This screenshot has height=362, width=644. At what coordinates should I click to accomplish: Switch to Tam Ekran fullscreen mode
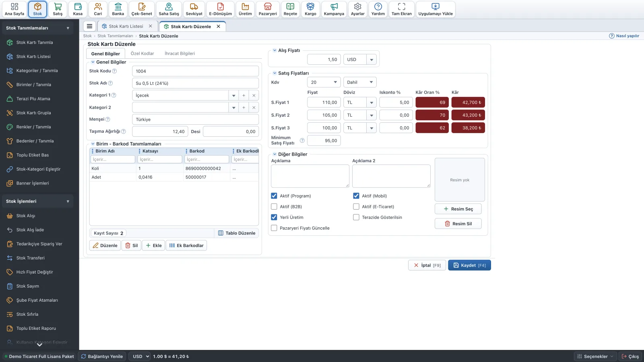tap(401, 9)
